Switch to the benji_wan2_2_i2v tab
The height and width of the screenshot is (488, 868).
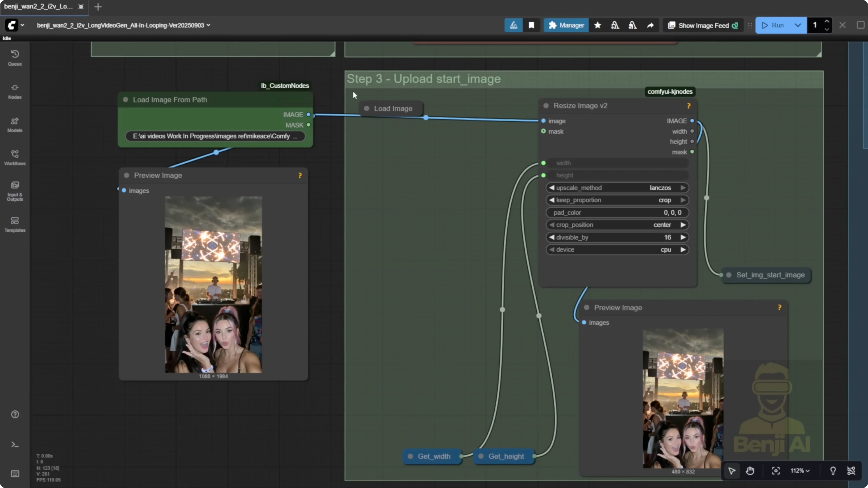click(x=39, y=7)
